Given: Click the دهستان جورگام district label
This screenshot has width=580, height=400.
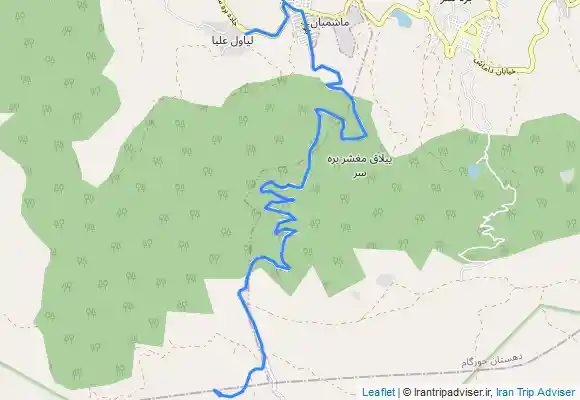Looking at the screenshot, I should tap(492, 360).
